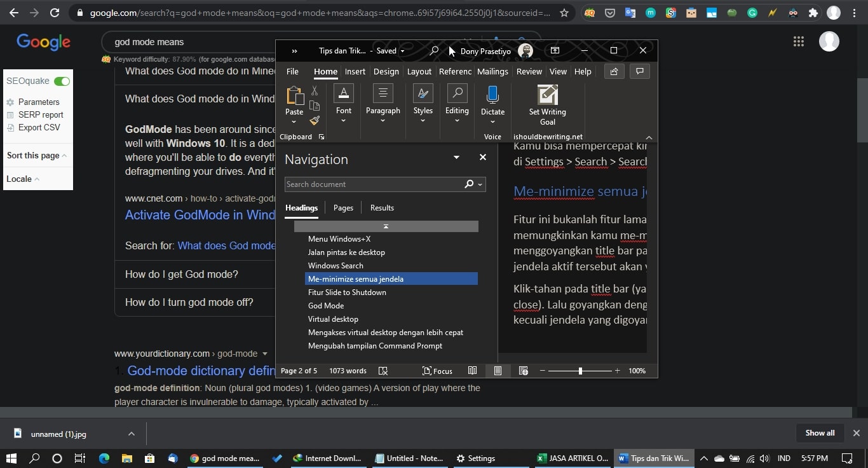Select the Format Painter brush icon
The image size is (868, 468).
click(x=315, y=120)
